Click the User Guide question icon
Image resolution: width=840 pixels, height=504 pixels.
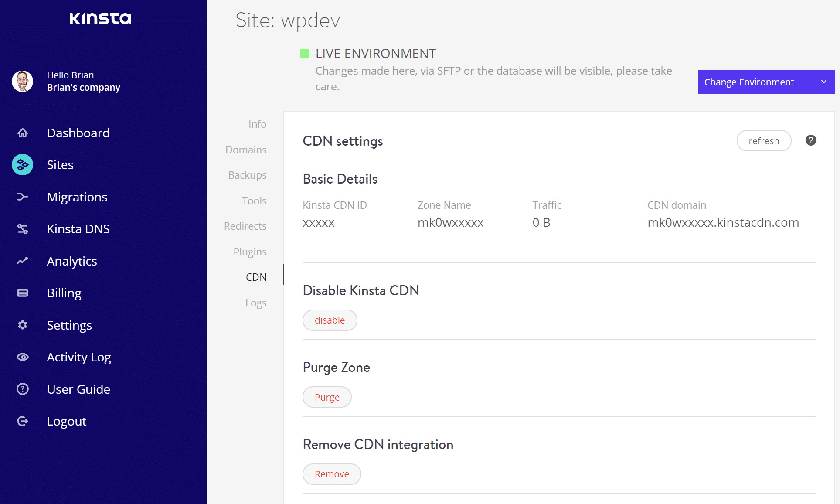[x=23, y=389]
